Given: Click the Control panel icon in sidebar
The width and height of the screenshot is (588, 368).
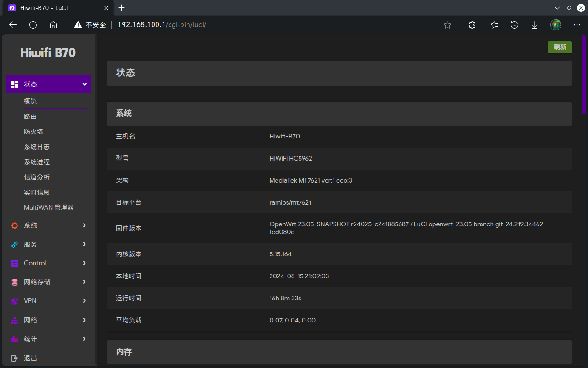Looking at the screenshot, I should click(15, 263).
